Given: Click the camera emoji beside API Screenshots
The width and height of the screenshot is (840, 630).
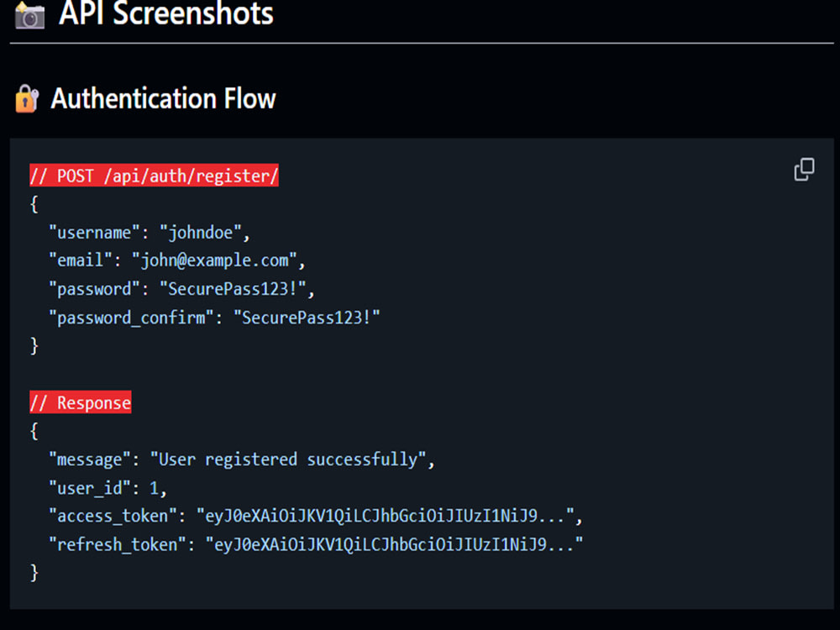Looking at the screenshot, I should coord(29,15).
